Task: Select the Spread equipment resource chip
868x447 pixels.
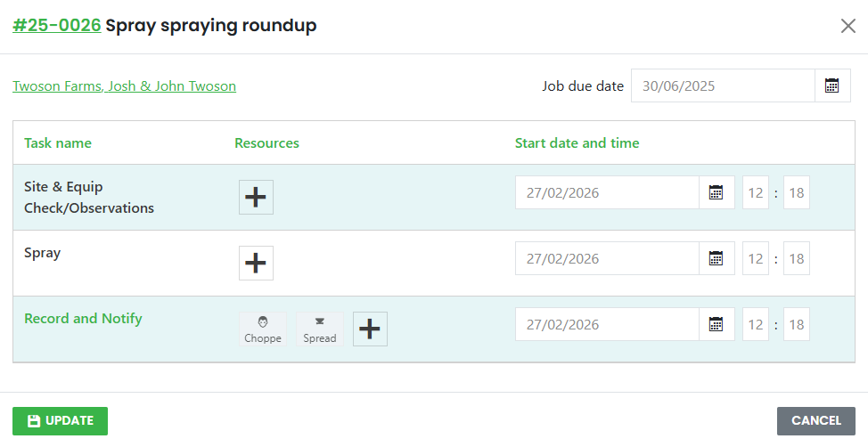Action: [319, 329]
